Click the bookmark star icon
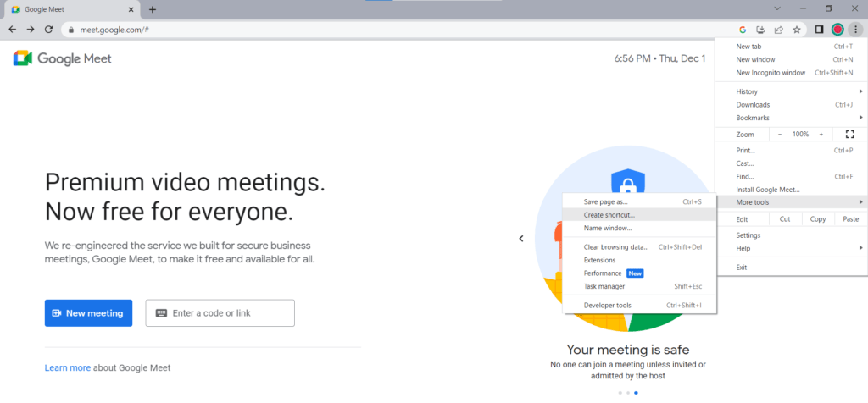The width and height of the screenshot is (868, 403). pos(796,29)
